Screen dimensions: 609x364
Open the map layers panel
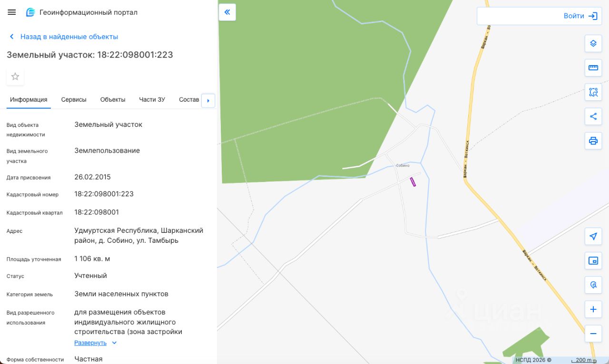593,44
